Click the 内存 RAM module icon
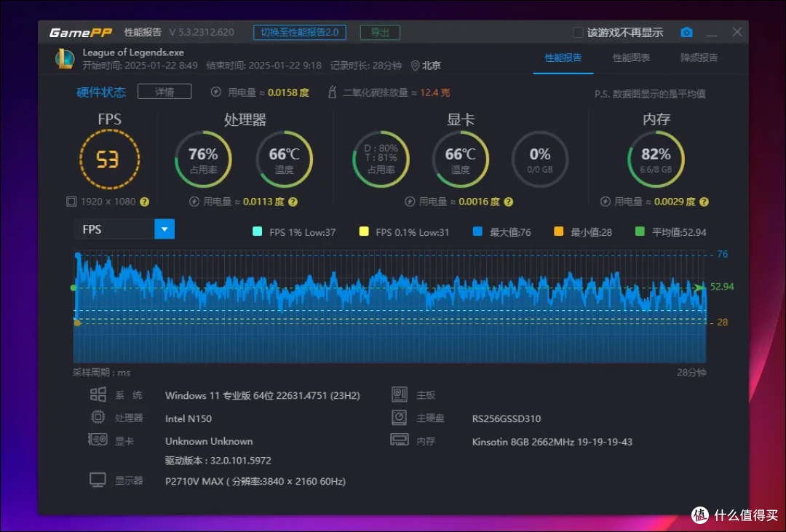Screen dimensions: 786x532 (399, 440)
